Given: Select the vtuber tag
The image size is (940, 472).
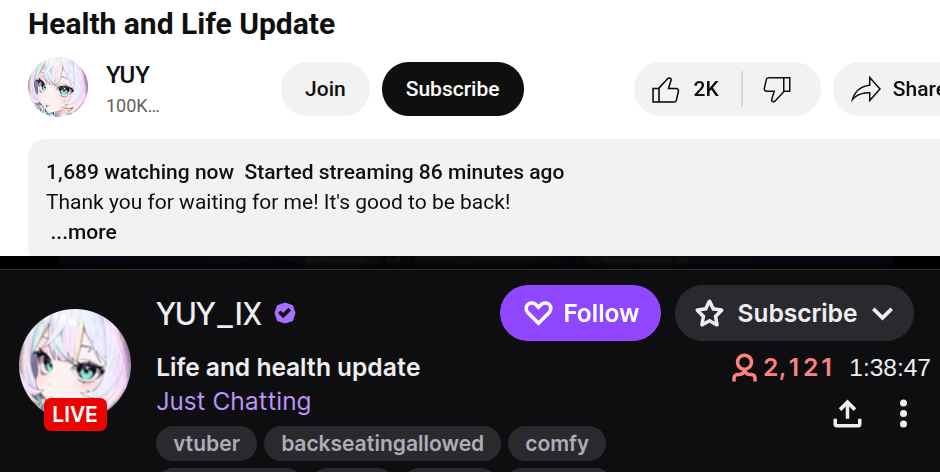Looking at the screenshot, I should coord(206,444).
